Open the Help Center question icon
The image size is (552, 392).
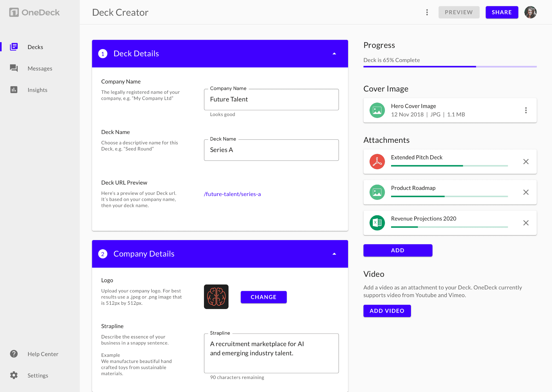tap(14, 354)
